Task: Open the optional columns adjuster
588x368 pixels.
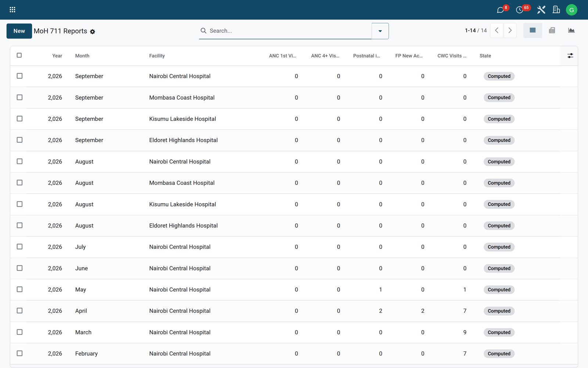Action: point(570,56)
